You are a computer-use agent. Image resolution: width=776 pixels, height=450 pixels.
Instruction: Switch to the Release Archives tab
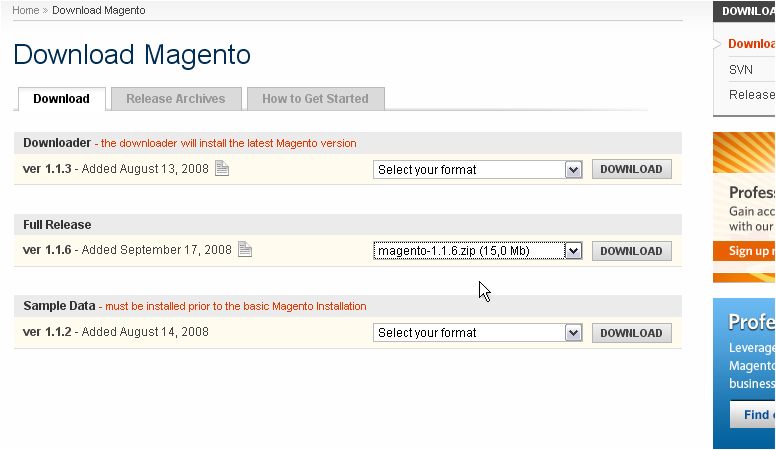(175, 99)
